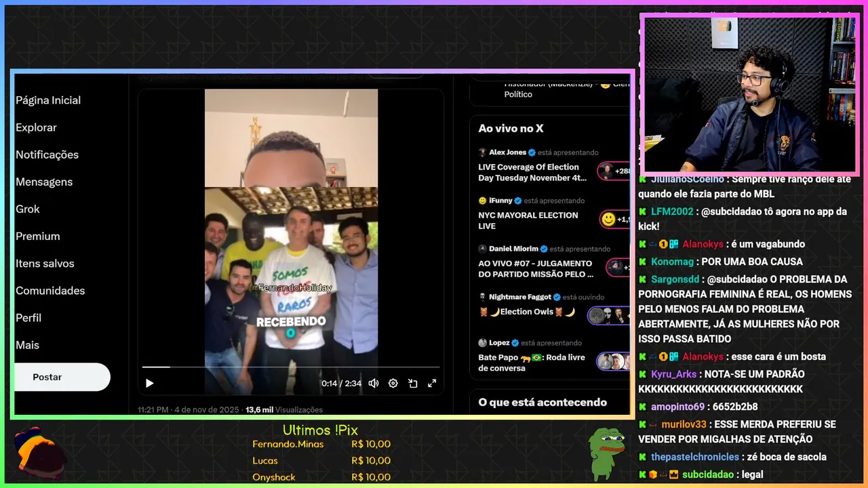Play the embedded video
Viewport: 868px width, 488px height.
(150, 384)
